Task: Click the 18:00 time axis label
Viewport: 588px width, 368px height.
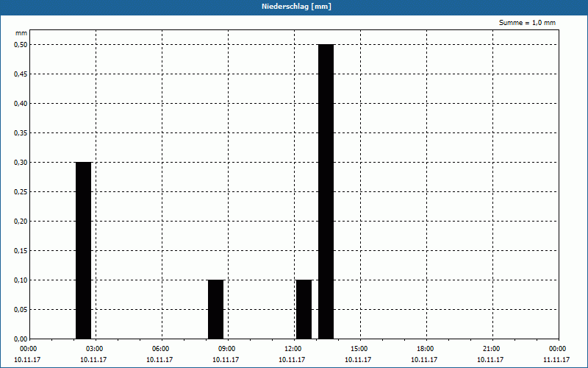Action: [x=426, y=349]
